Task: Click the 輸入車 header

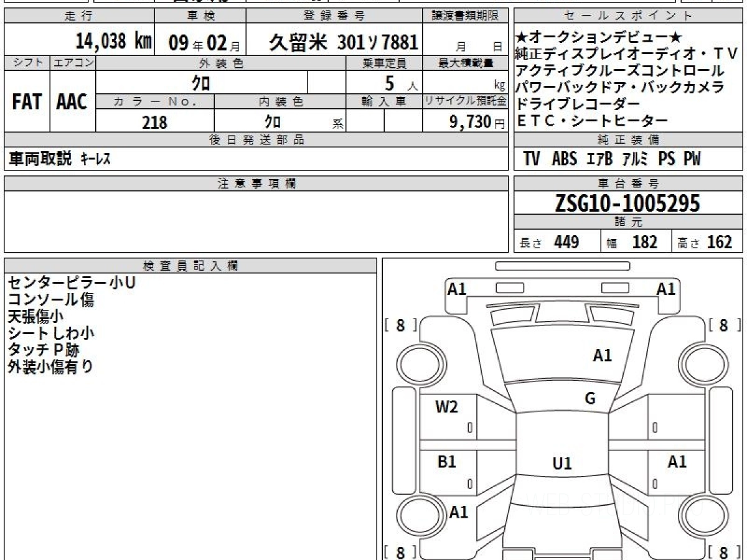Action: click(x=384, y=101)
